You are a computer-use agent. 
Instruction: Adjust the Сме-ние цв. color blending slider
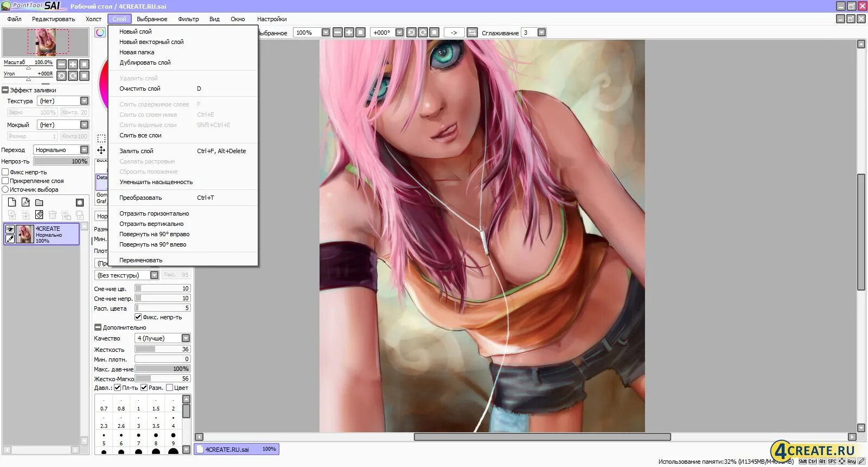(162, 288)
